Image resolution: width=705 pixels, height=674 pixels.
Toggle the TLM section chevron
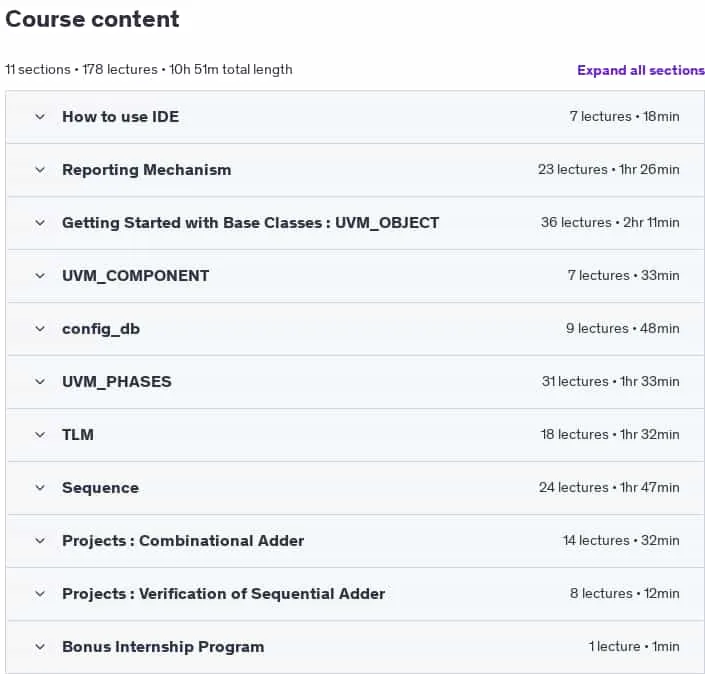click(x=40, y=435)
